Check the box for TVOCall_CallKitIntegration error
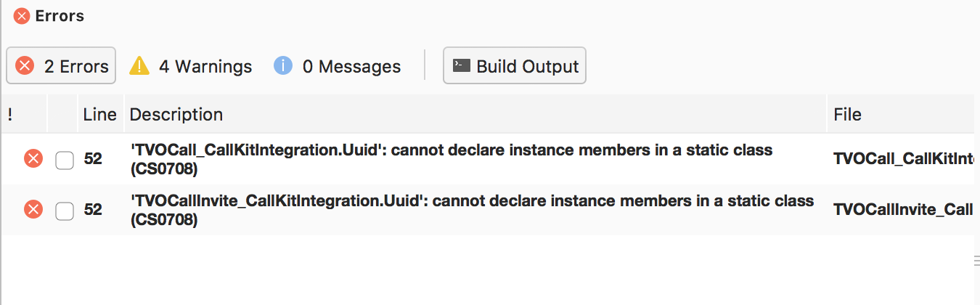The height and width of the screenshot is (305, 980). coord(65,159)
